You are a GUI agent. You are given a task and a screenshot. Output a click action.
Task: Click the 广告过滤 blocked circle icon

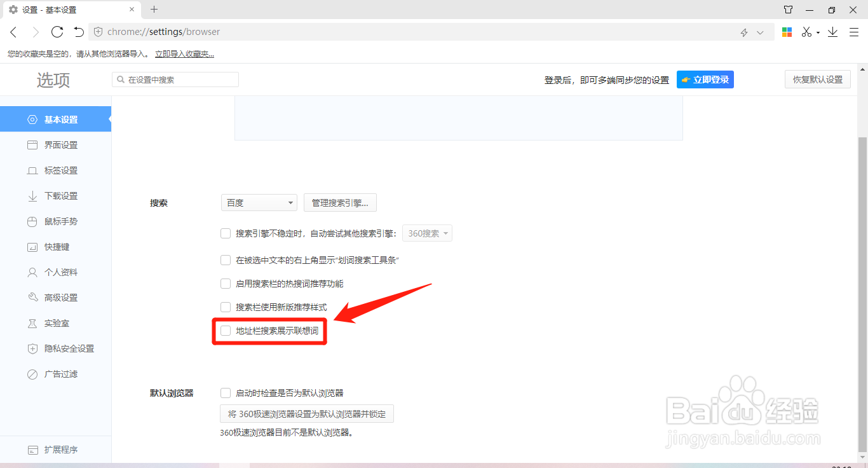[32, 374]
